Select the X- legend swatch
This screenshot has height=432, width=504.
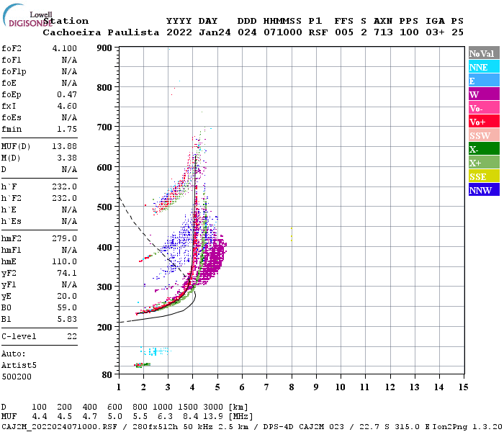(484, 149)
